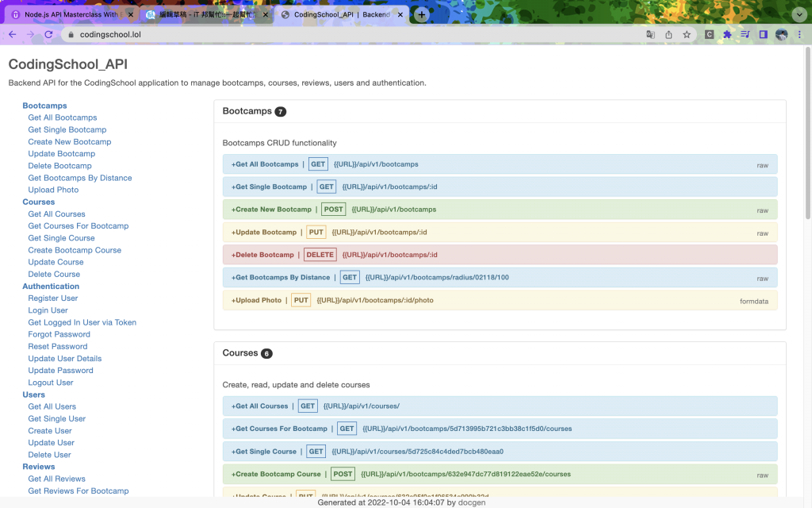Expand the +Update Bootcamp request
The width and height of the screenshot is (812, 508).
pyautogui.click(x=500, y=233)
